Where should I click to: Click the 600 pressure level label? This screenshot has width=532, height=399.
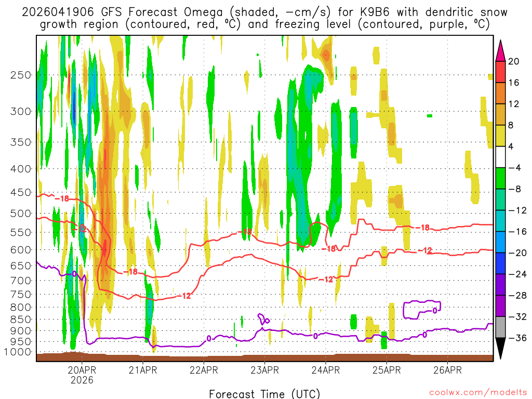[x=21, y=250]
